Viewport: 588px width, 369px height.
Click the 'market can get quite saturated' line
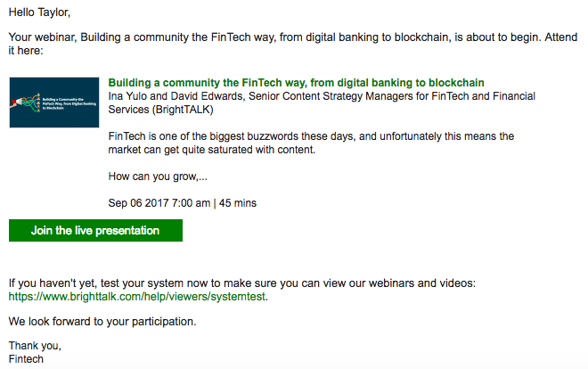coord(212,150)
